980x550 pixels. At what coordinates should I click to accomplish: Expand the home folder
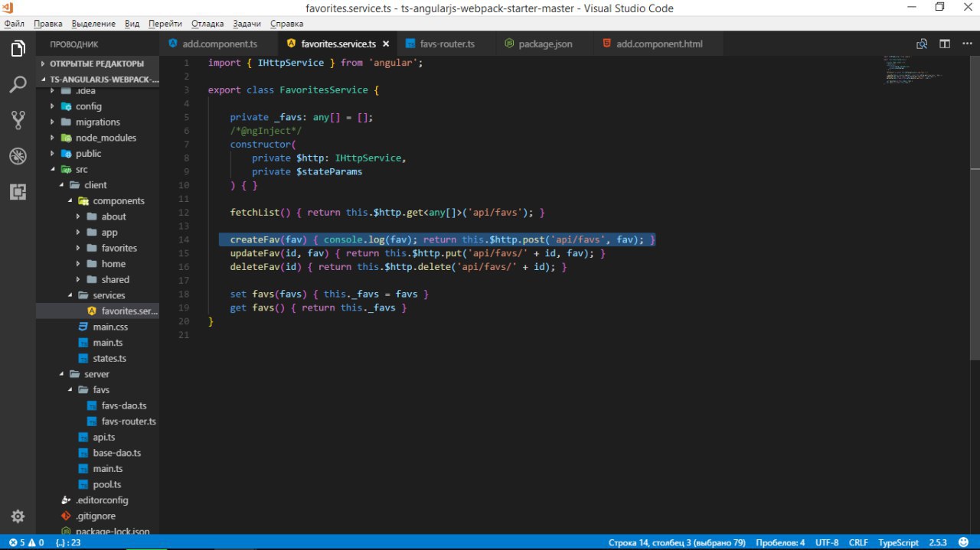(x=98, y=263)
